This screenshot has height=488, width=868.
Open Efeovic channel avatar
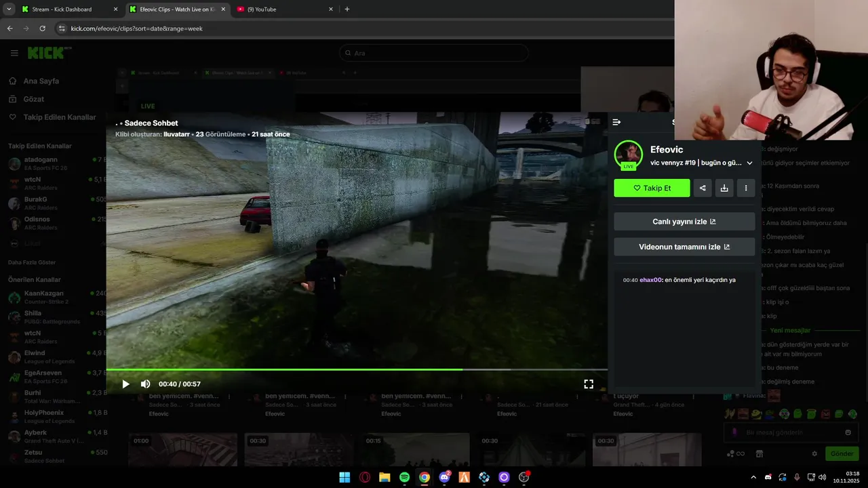[629, 155]
